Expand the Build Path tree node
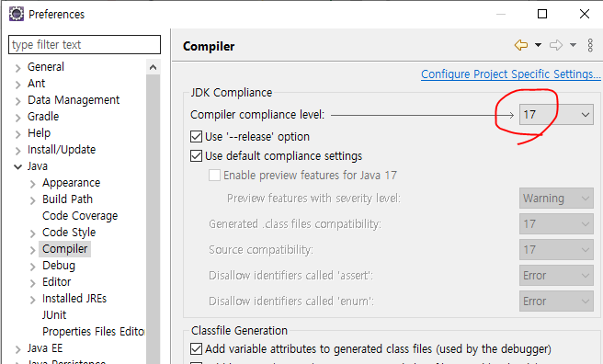Image resolution: width=603 pixels, height=364 pixels. point(33,199)
